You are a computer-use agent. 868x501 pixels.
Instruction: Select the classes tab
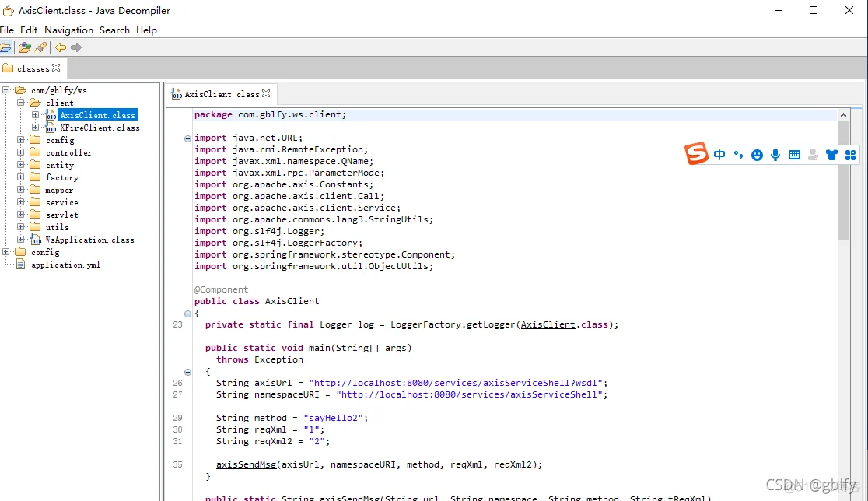click(32, 68)
